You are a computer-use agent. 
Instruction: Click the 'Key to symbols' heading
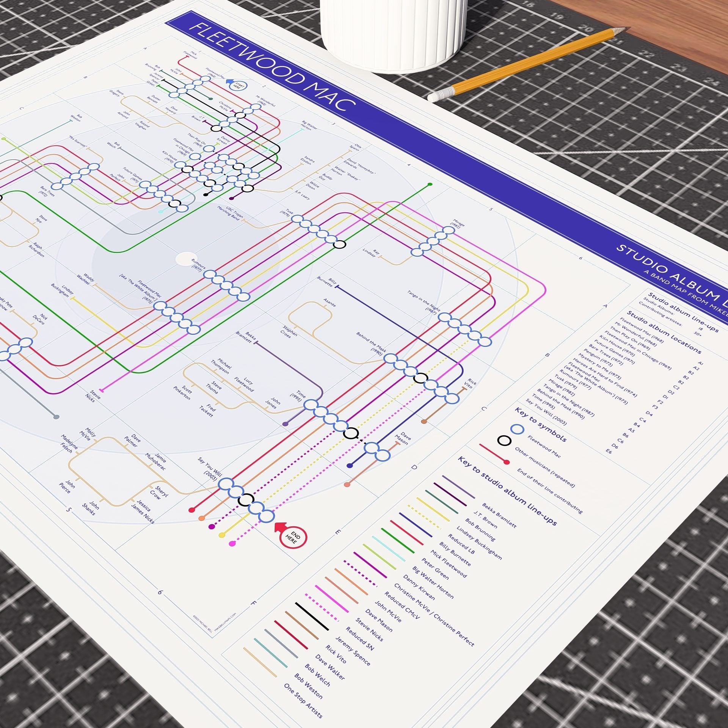coord(540,424)
